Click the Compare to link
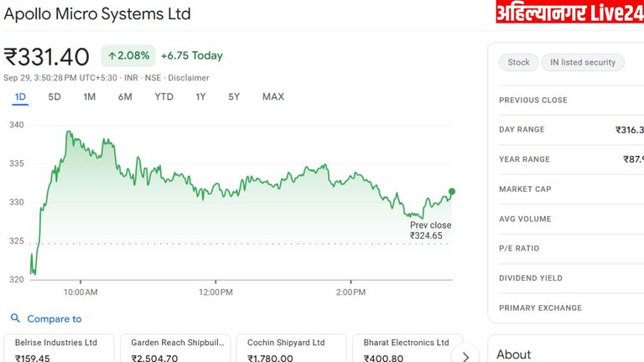 point(54,318)
